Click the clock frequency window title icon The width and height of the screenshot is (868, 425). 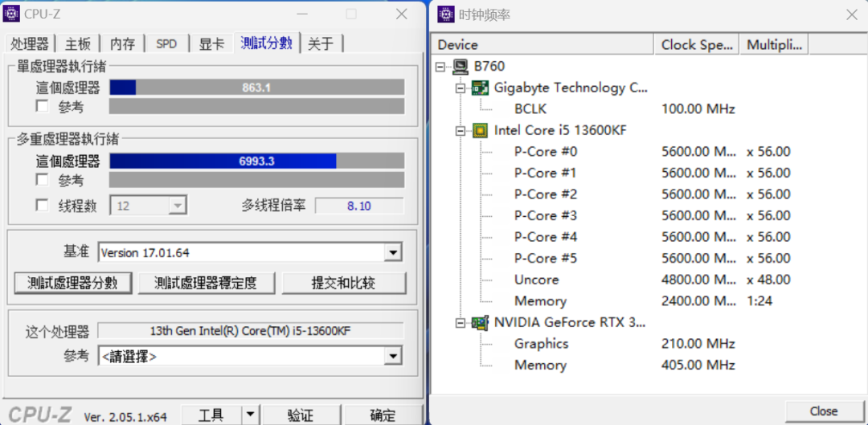(x=446, y=14)
